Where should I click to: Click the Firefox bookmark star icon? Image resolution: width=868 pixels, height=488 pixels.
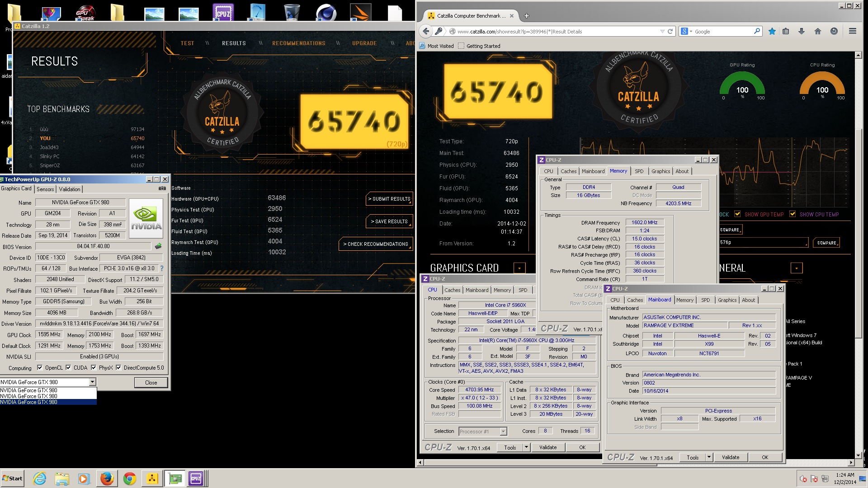point(772,31)
